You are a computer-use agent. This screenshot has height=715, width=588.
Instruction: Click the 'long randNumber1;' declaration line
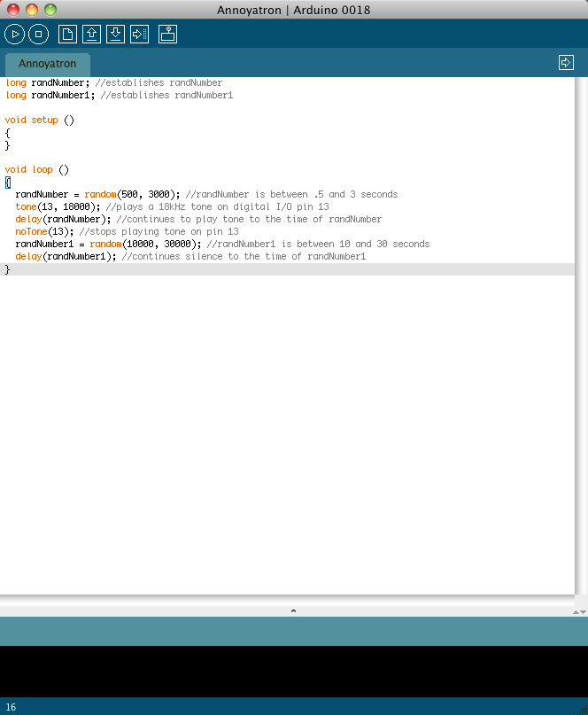(x=50, y=95)
